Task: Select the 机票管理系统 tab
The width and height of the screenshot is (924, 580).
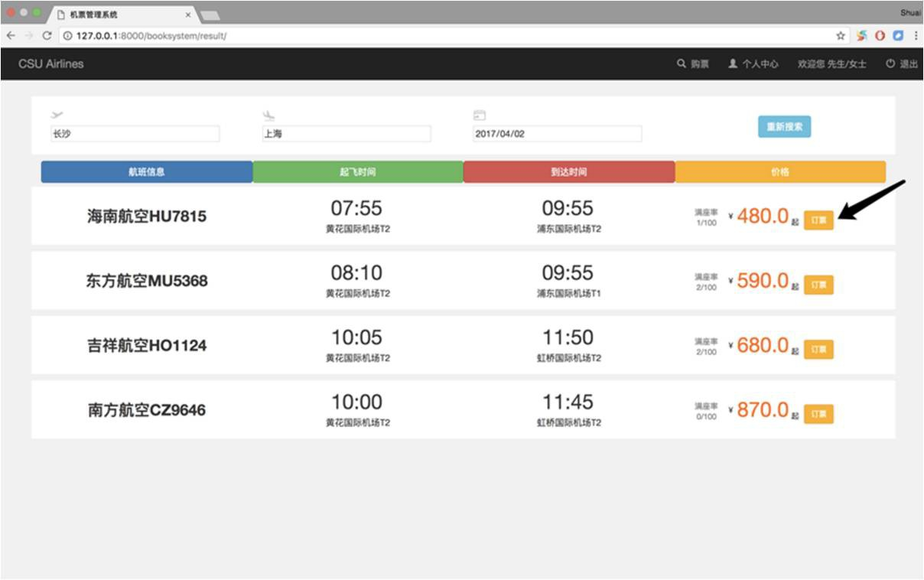Action: (x=122, y=15)
